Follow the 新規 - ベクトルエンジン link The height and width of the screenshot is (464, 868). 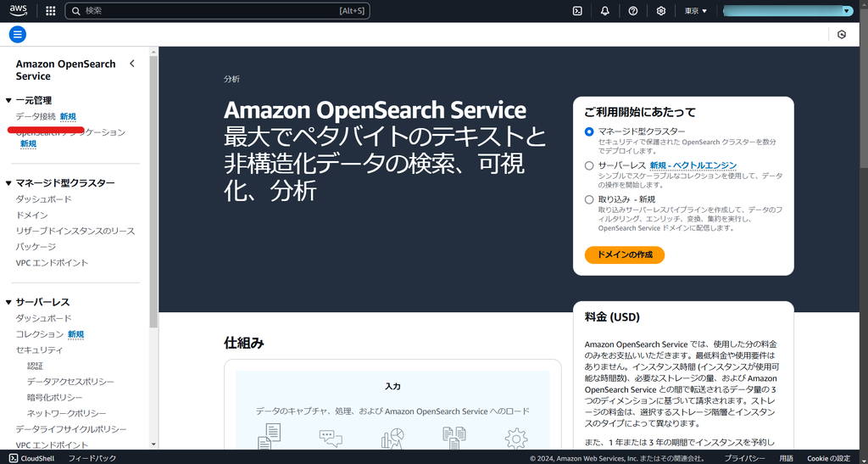click(693, 165)
